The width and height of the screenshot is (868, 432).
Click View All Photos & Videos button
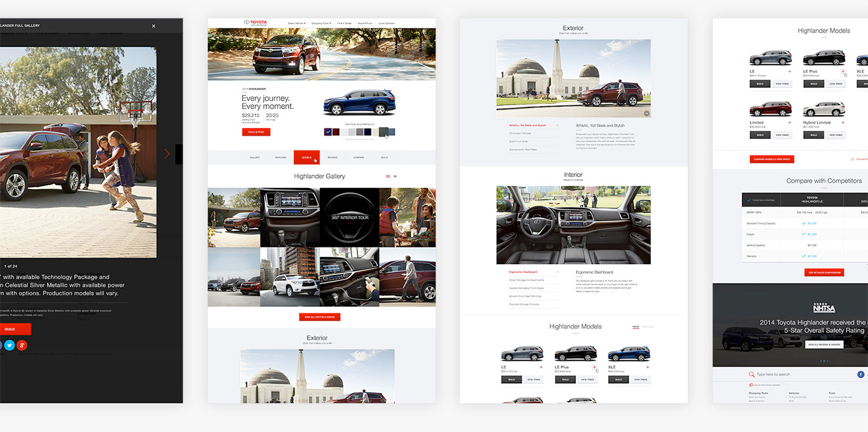[319, 317]
